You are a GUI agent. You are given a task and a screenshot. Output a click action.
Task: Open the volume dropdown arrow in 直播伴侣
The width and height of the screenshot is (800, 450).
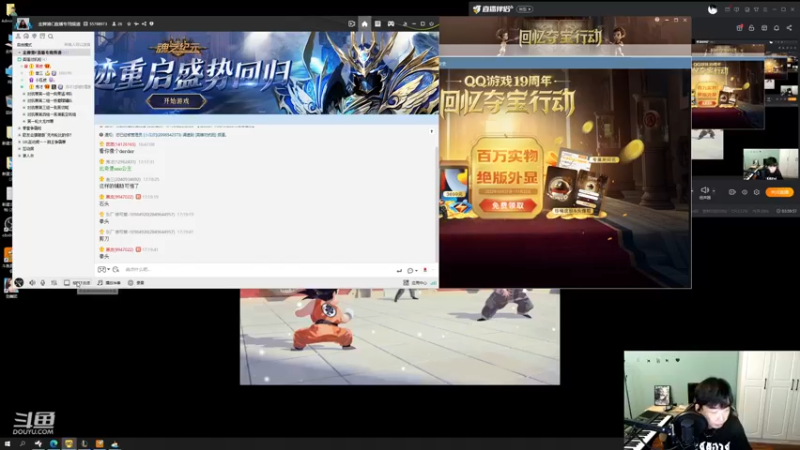713,191
